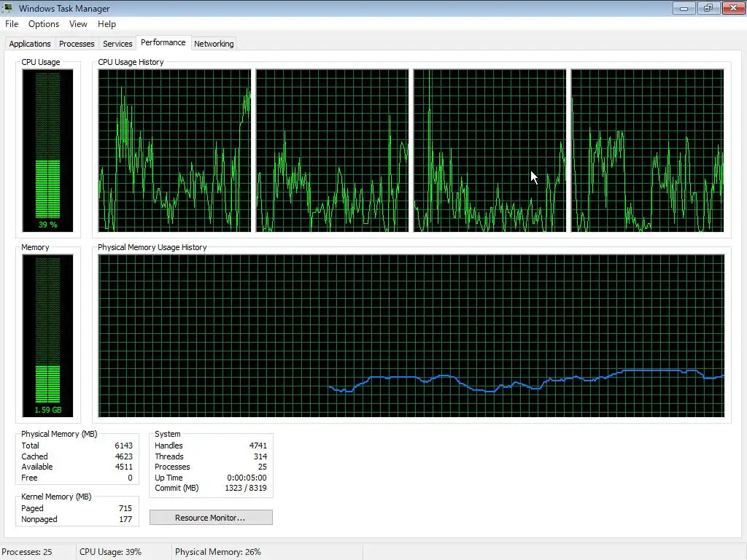
Task: Select the Performance tab
Action: tap(163, 42)
